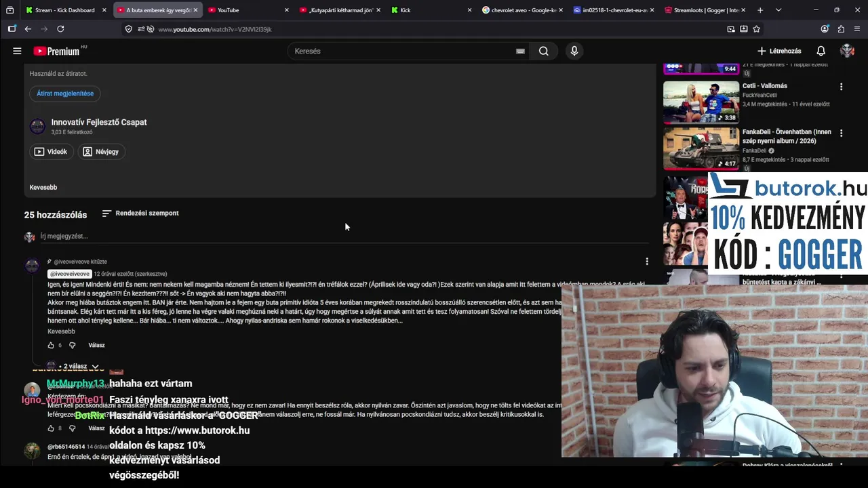Go back with the browser back arrow
Screen dimensions: 868x488
28,29
